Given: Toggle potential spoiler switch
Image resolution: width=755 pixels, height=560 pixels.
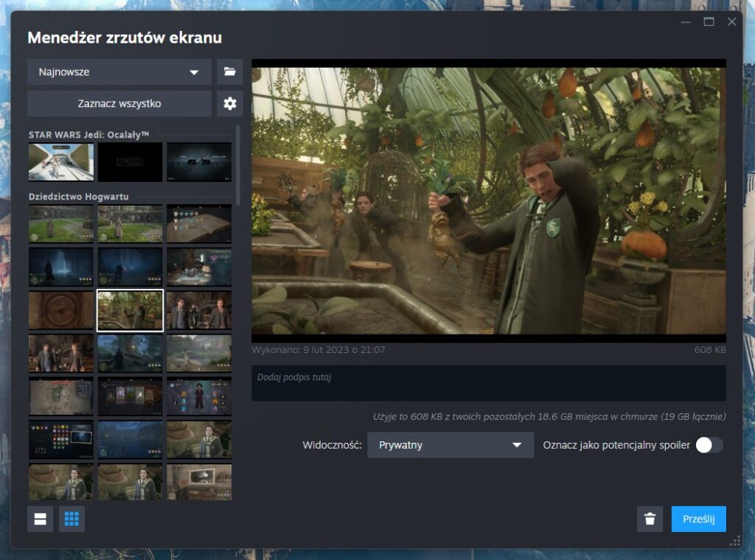Looking at the screenshot, I should [709, 445].
